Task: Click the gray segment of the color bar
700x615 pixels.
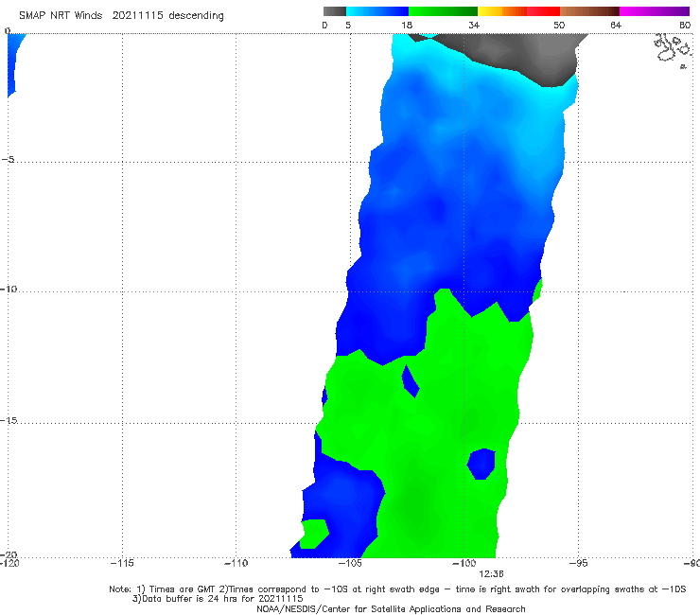Action: pos(335,11)
